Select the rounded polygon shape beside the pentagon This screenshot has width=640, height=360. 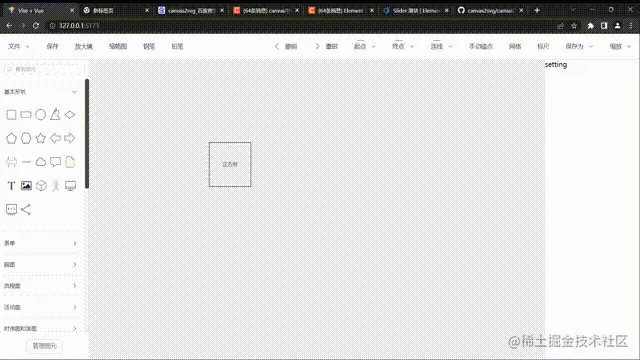26,138
